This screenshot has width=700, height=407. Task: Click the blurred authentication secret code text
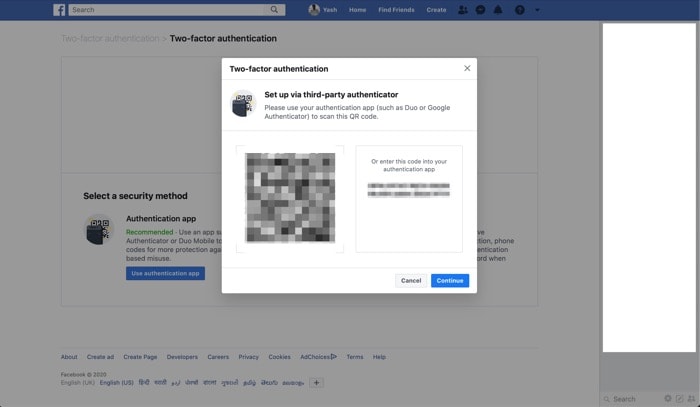[x=408, y=190]
